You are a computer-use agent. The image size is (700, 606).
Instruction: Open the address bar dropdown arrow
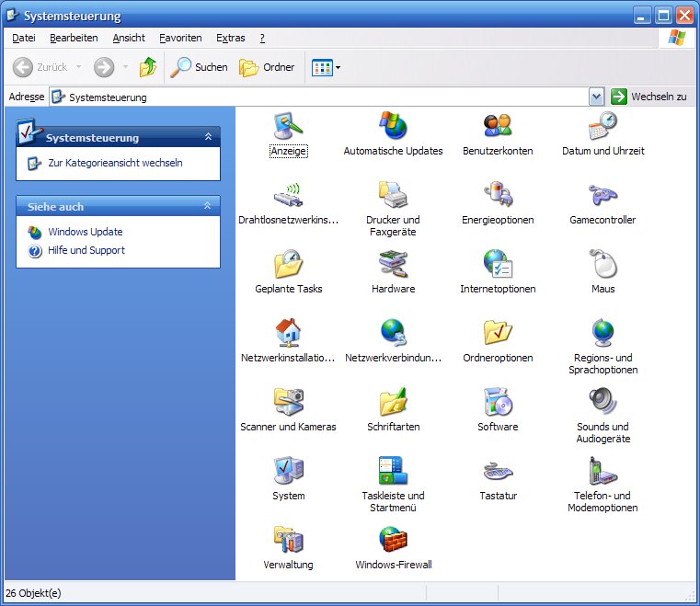[x=596, y=97]
